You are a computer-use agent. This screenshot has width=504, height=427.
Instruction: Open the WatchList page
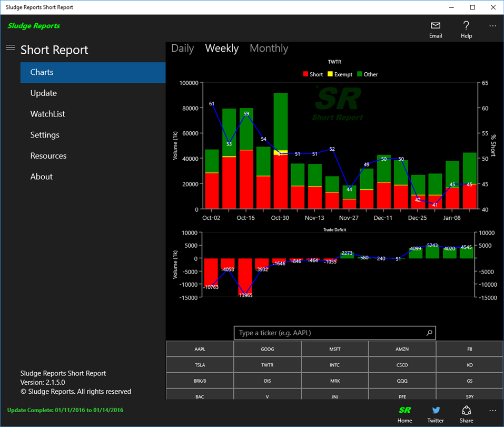[x=93, y=114]
